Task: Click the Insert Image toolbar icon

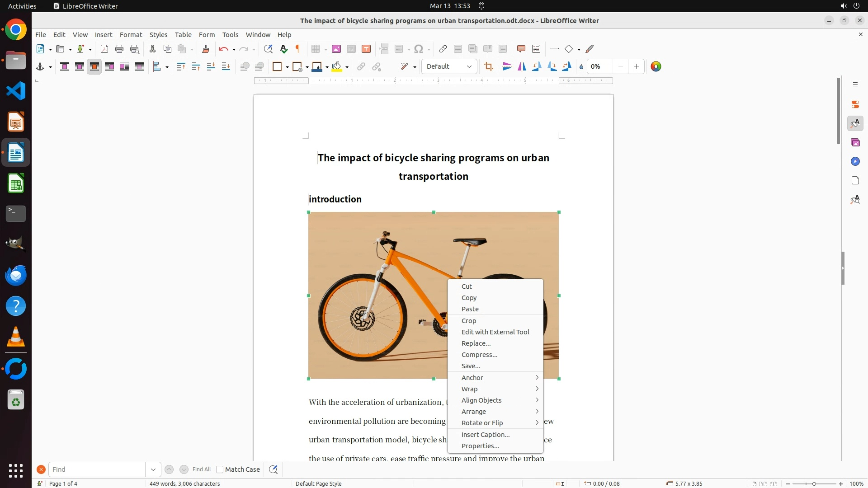Action: pos(336,49)
